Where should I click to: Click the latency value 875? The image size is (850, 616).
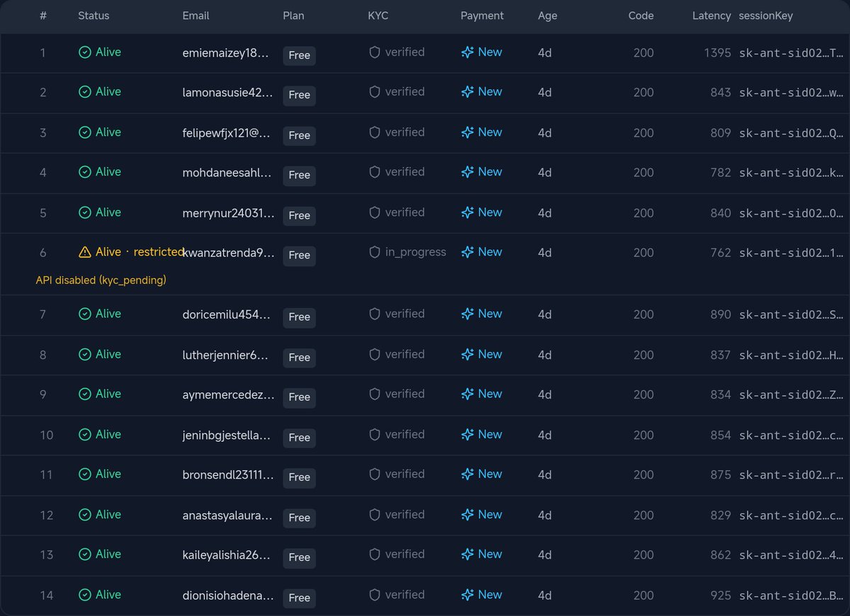coord(721,474)
